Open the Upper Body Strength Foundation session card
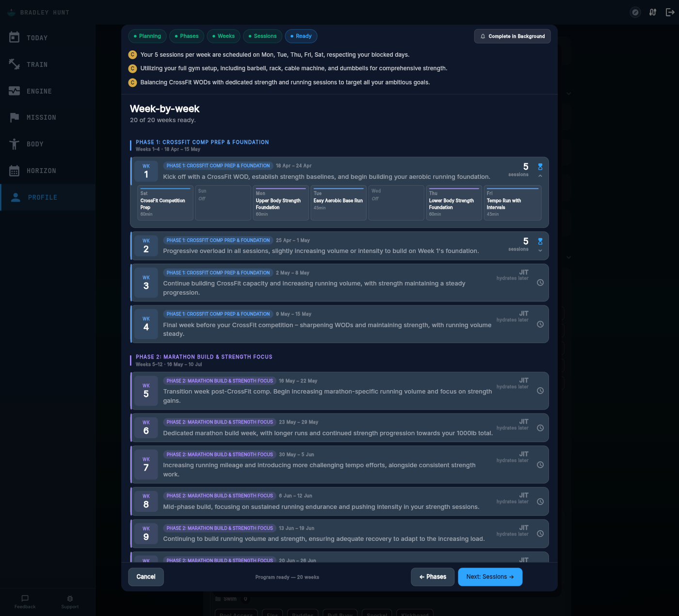 [x=280, y=203]
